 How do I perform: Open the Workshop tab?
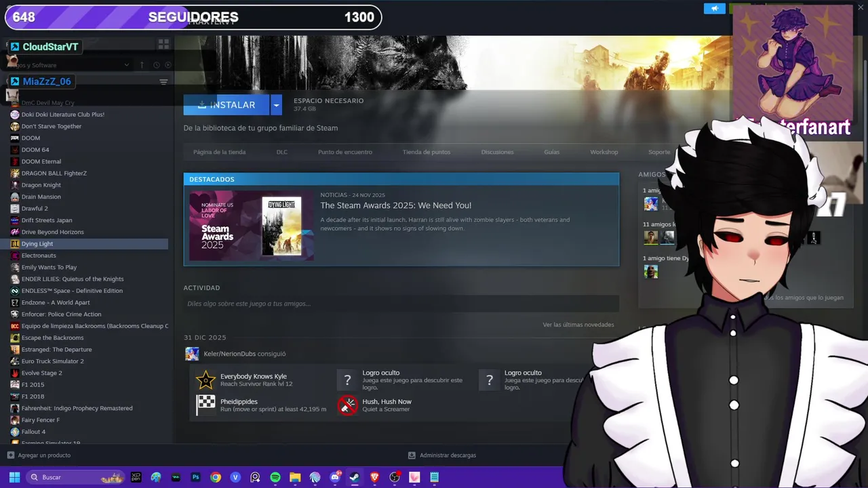(604, 152)
